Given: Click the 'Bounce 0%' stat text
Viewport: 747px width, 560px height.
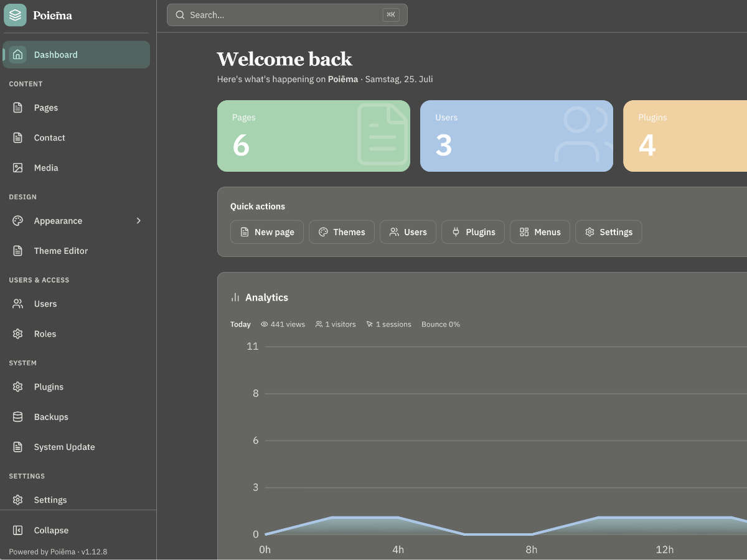Looking at the screenshot, I should click(x=441, y=324).
